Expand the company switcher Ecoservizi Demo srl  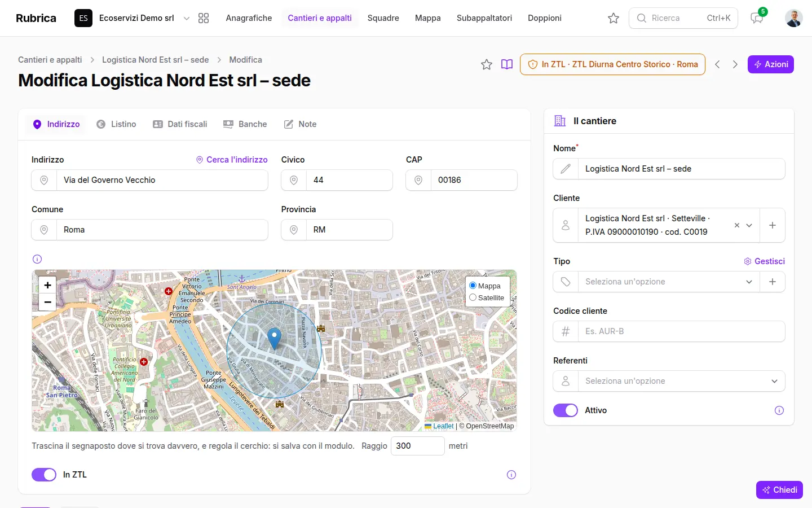(x=132, y=18)
